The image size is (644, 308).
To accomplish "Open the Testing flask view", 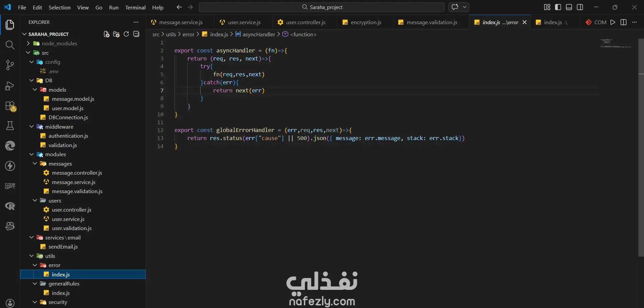I will [x=10, y=126].
